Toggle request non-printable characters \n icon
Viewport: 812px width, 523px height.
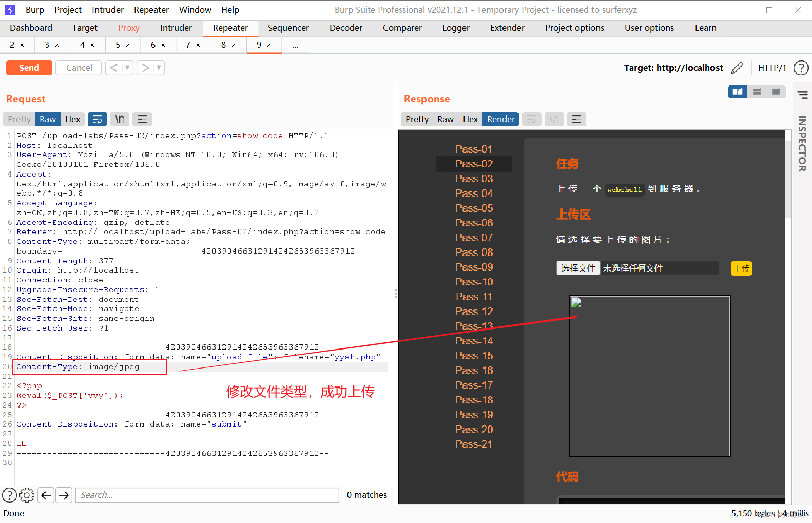(120, 119)
